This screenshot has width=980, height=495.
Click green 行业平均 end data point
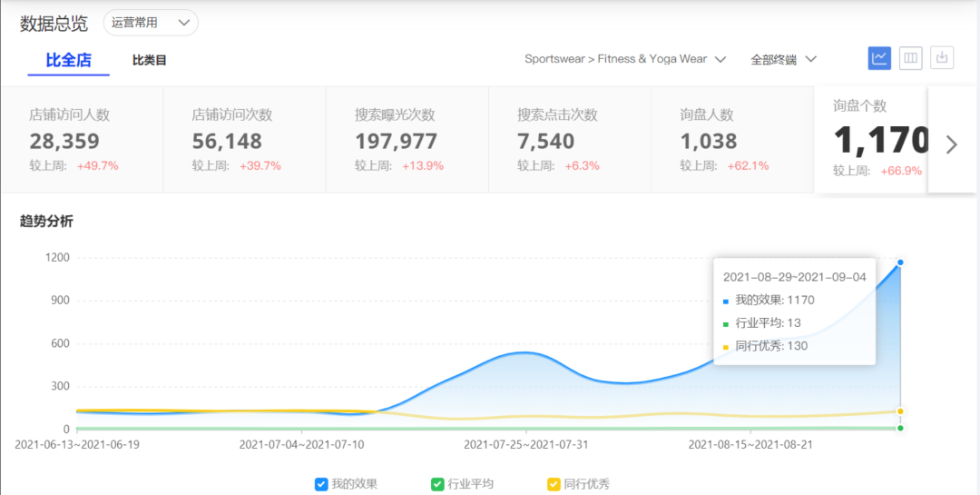pos(900,428)
